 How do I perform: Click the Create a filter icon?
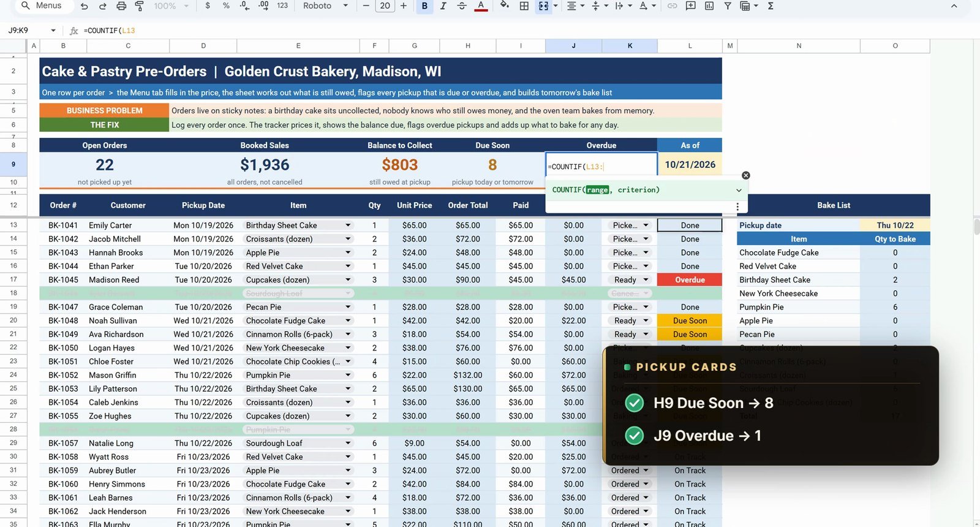(727, 6)
